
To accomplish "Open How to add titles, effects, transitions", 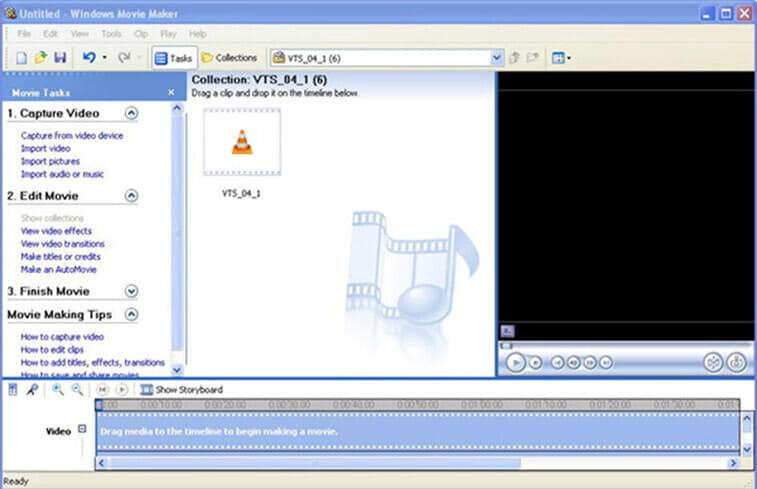I will (x=93, y=363).
